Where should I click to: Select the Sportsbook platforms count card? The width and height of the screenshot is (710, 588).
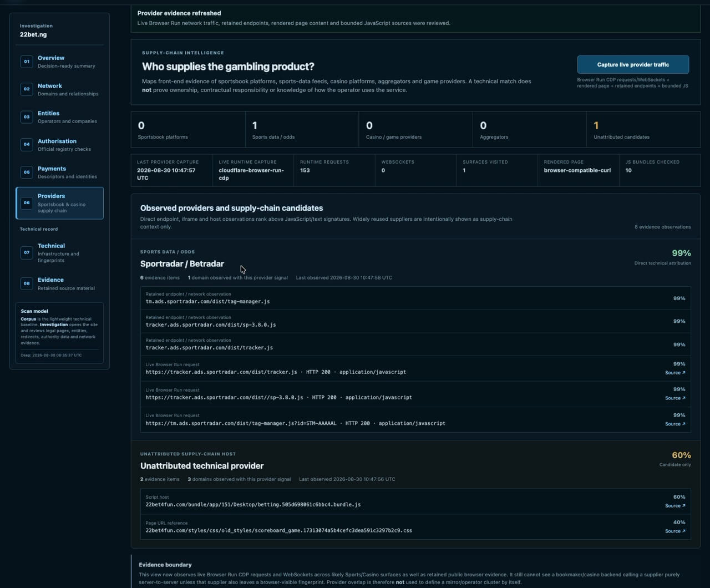tap(188, 130)
